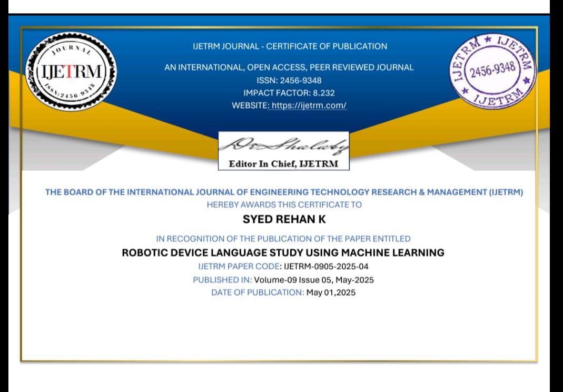Viewport: 563px width, 392px height.
Task: Select the publication date 'May 01,2025'
Action: point(331,292)
